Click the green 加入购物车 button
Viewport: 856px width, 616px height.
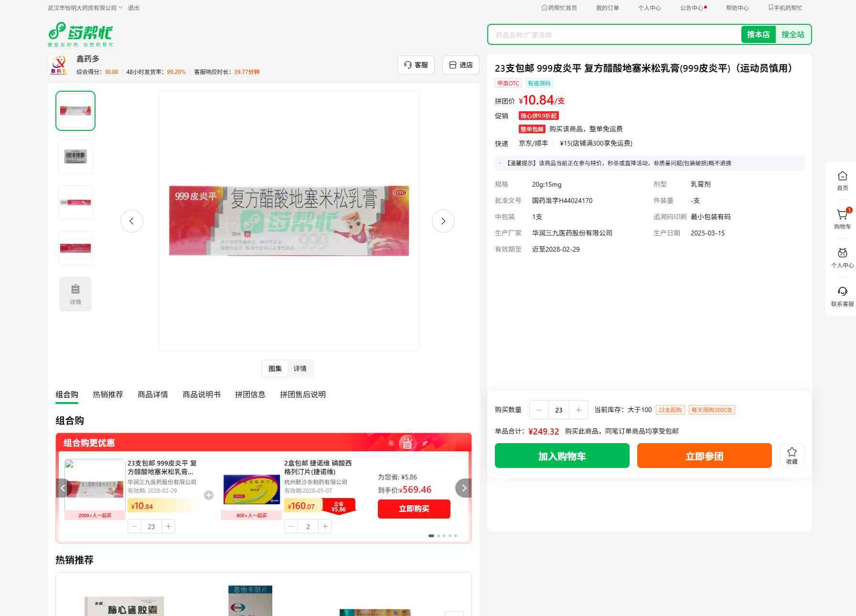point(562,456)
